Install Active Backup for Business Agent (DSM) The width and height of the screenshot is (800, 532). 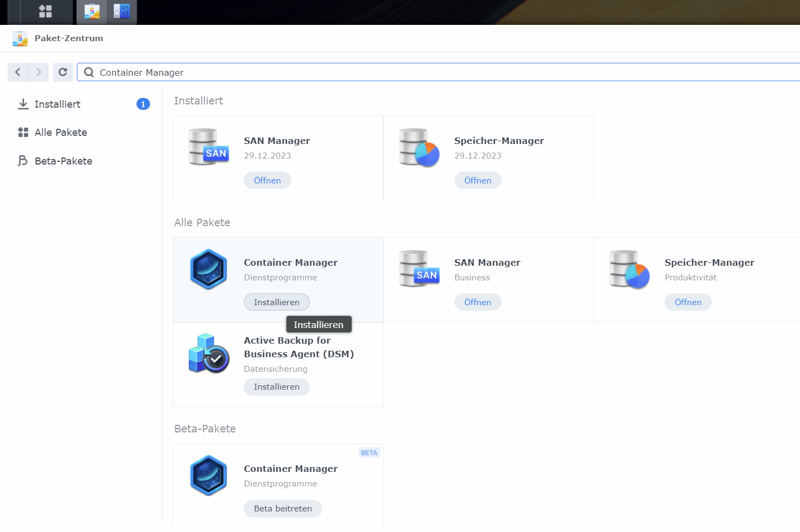277,387
